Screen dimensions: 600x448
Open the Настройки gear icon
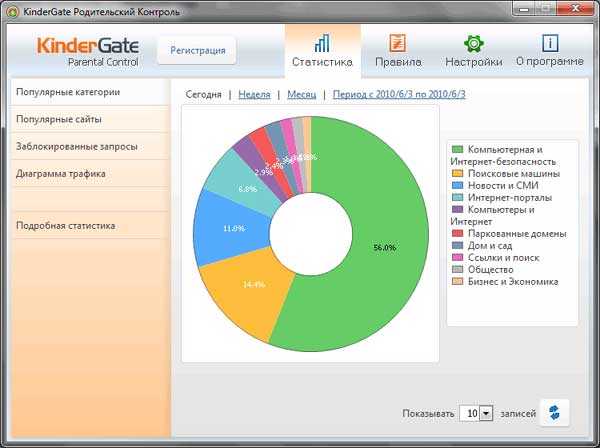pos(474,44)
